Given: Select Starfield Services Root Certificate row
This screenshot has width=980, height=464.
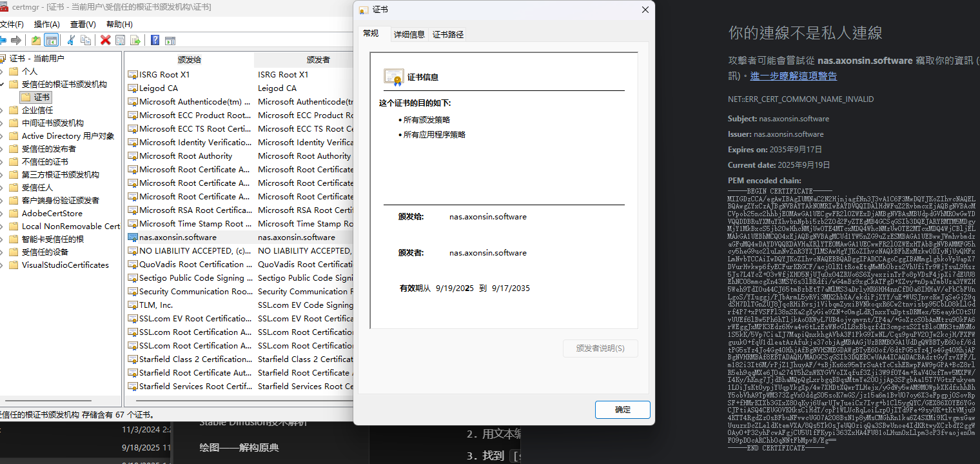Looking at the screenshot, I should coord(240,387).
